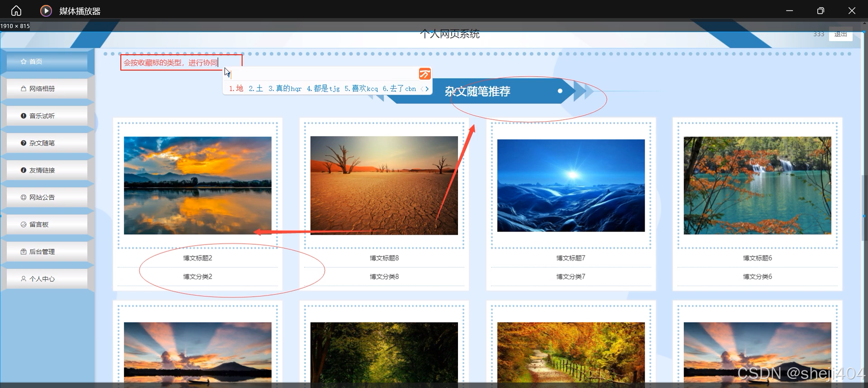
Task: Open the waterfall thumbnail for 博文标题6
Action: [x=757, y=185]
